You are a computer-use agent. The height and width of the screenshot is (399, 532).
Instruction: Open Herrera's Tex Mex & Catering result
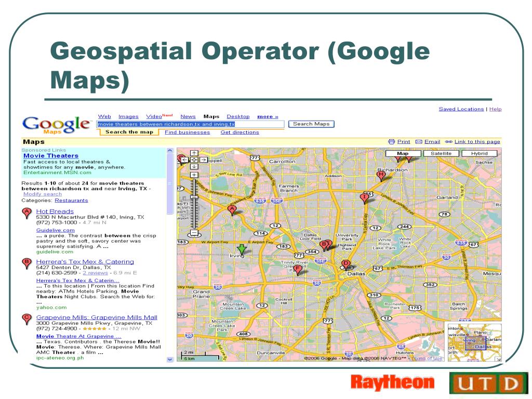point(85,262)
